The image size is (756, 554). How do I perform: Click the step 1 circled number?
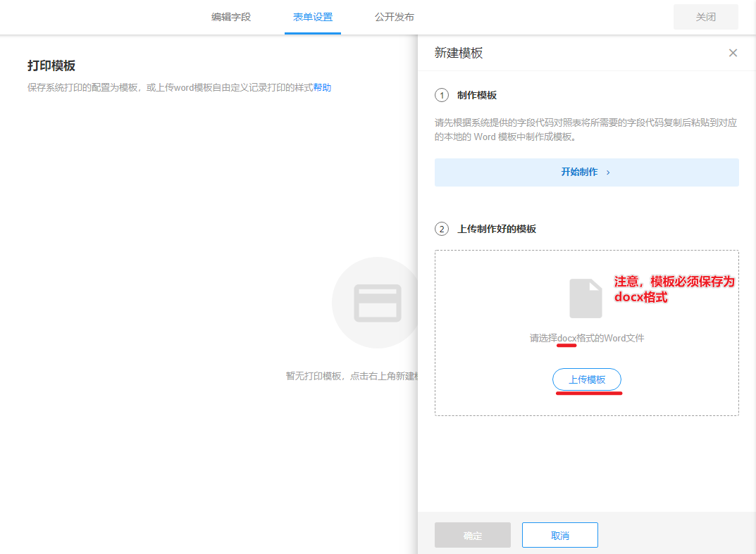coord(442,95)
